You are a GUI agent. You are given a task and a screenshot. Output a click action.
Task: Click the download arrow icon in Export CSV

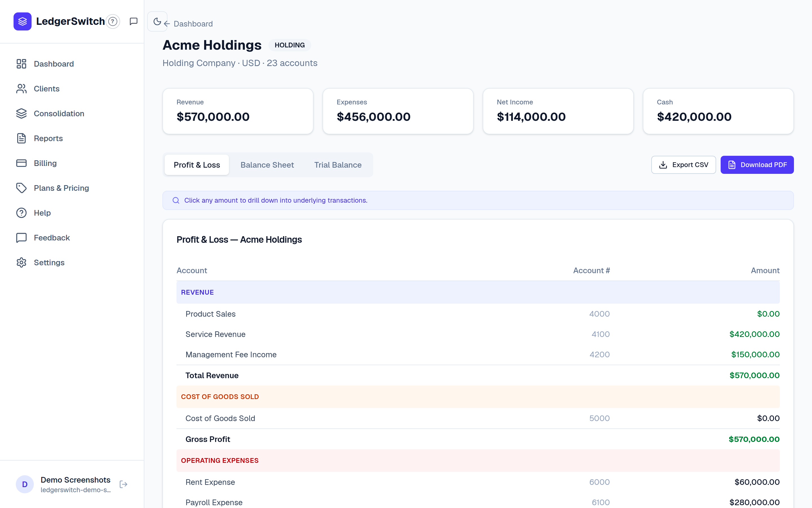pos(663,165)
